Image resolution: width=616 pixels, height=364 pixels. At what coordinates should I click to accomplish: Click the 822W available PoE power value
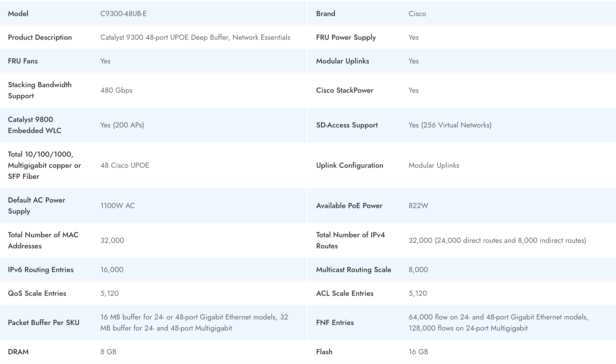click(x=418, y=206)
